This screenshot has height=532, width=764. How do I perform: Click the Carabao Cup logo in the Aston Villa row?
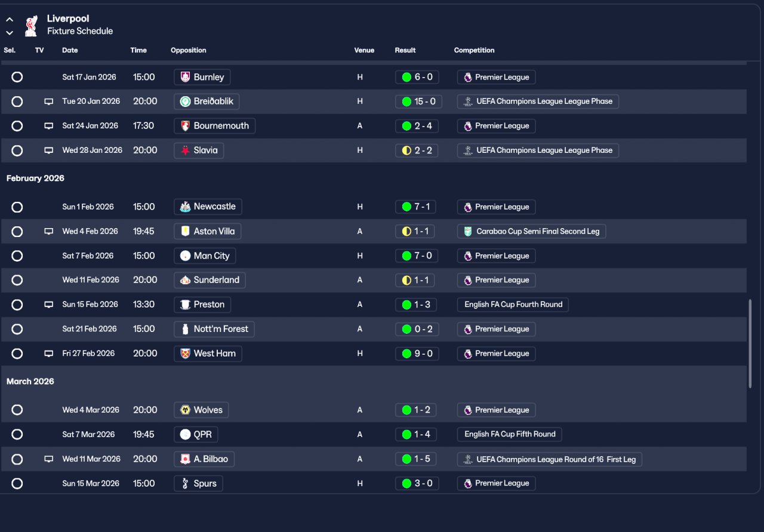pos(468,232)
